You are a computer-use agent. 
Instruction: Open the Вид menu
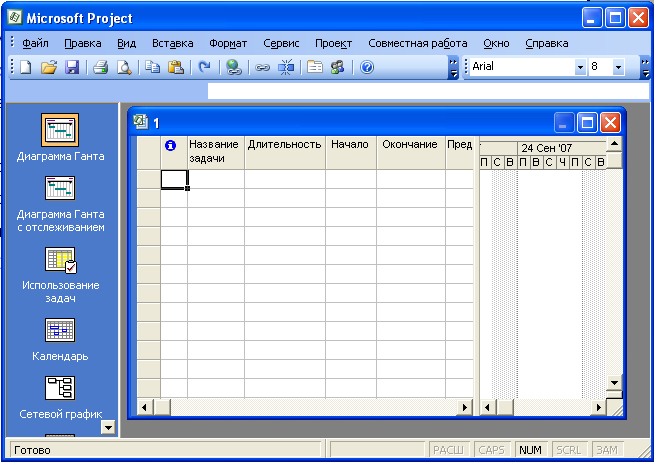click(x=126, y=43)
